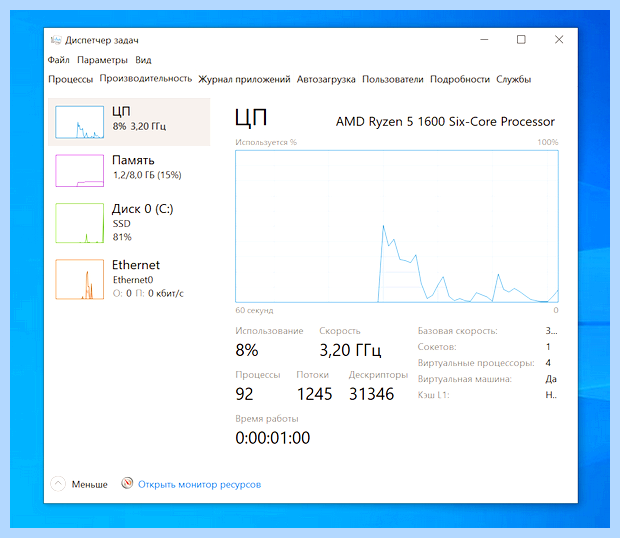Open the Вид menu

(143, 60)
